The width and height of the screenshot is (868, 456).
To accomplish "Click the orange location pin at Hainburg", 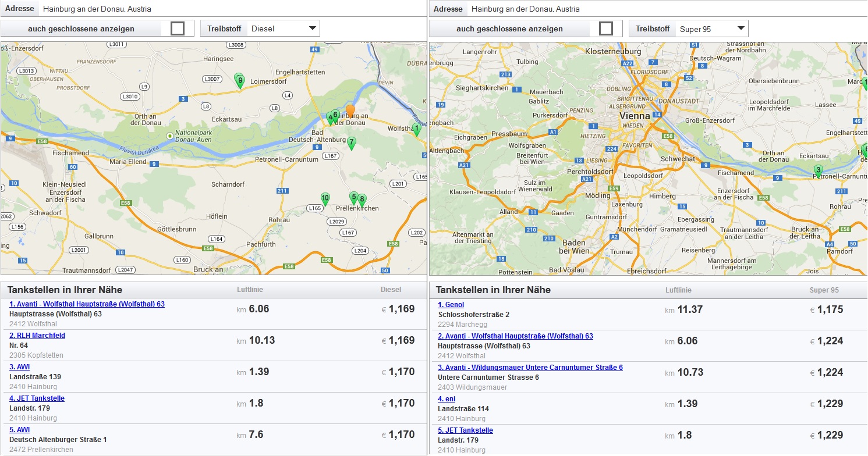I will click(x=350, y=110).
